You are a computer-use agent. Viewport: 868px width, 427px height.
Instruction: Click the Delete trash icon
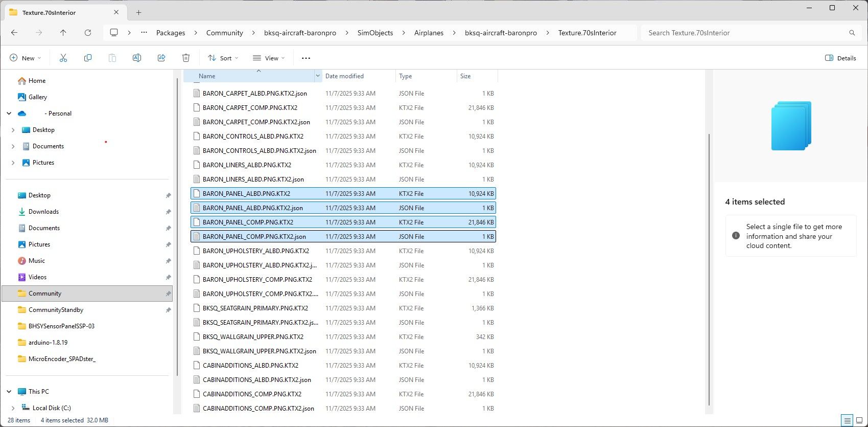pyautogui.click(x=186, y=58)
